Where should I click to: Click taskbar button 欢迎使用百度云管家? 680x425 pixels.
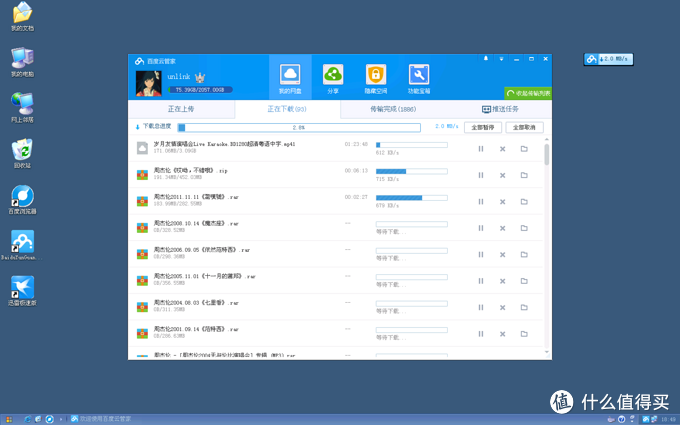pos(101,419)
